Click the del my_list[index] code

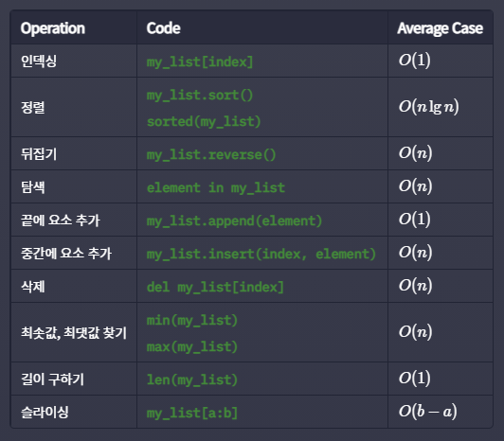point(215,287)
